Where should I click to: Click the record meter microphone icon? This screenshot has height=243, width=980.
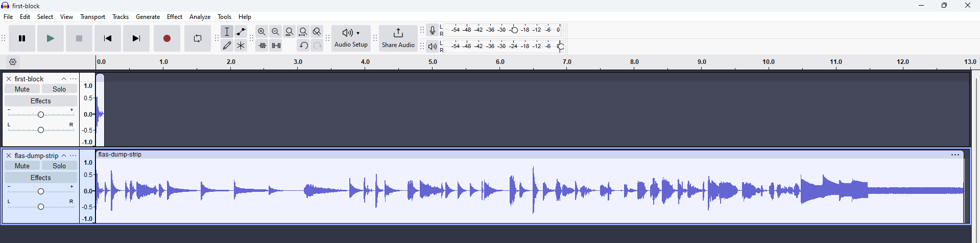[433, 30]
